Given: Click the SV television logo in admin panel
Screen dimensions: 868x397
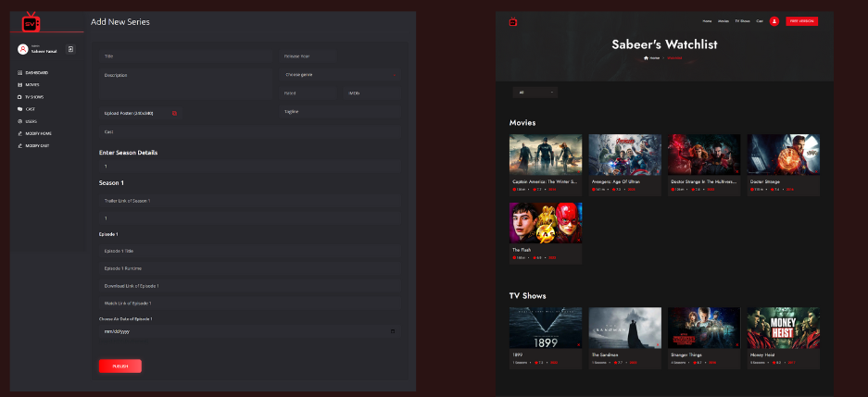Looking at the screenshot, I should (x=31, y=21).
